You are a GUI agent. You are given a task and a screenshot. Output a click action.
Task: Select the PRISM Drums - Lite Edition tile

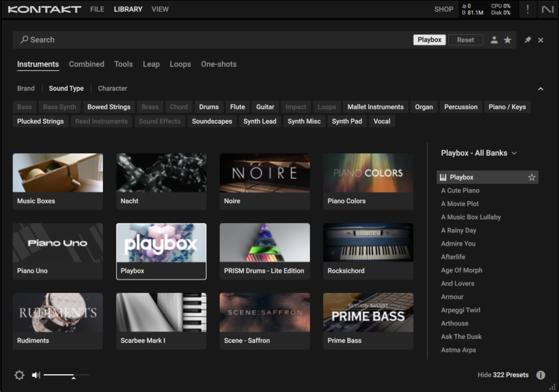265,251
